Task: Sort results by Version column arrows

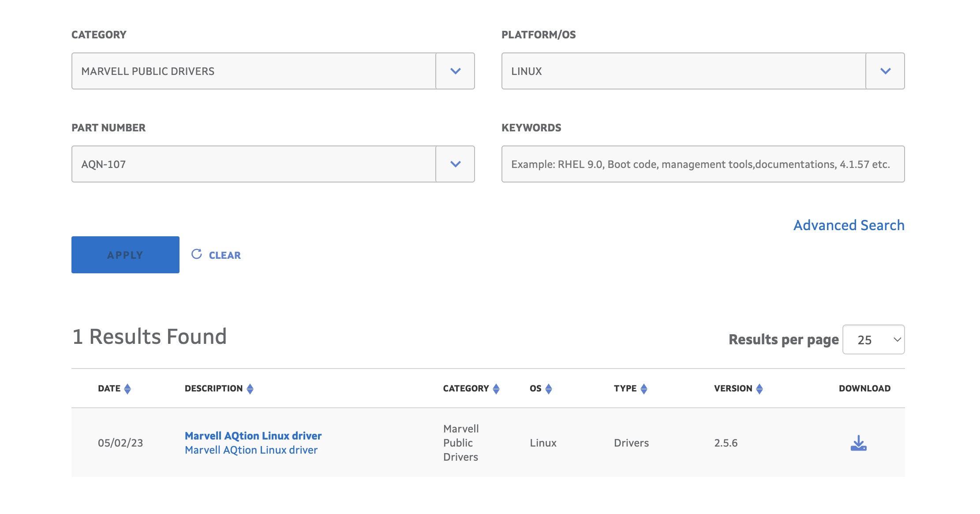Action: [759, 389]
